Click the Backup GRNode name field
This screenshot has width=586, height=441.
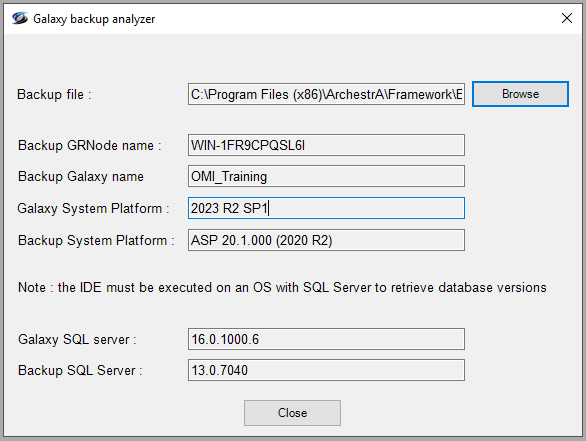(x=326, y=145)
